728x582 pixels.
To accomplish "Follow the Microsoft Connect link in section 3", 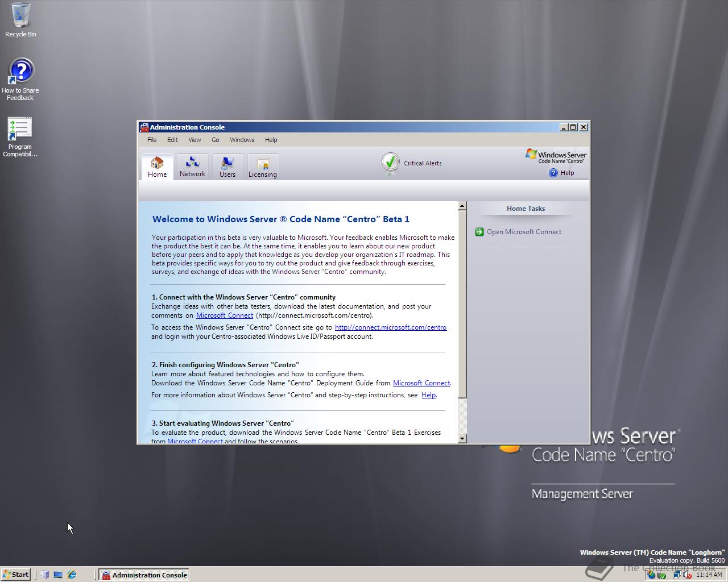I will pyautogui.click(x=195, y=441).
